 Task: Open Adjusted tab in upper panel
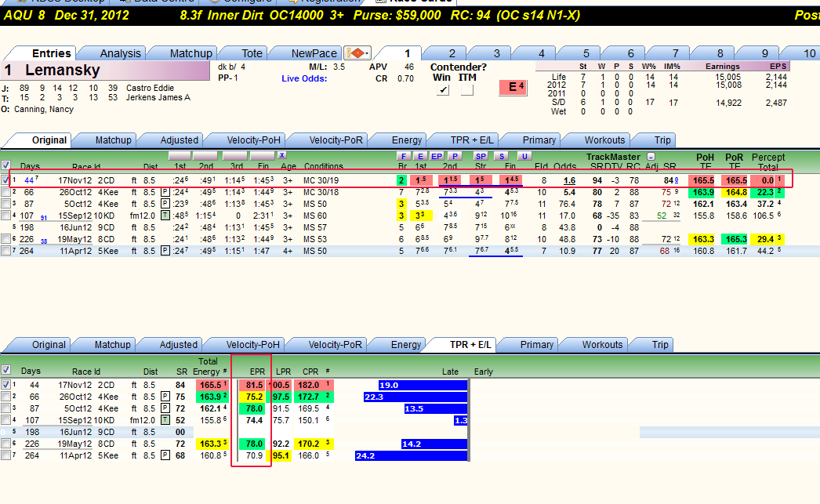[x=179, y=140]
